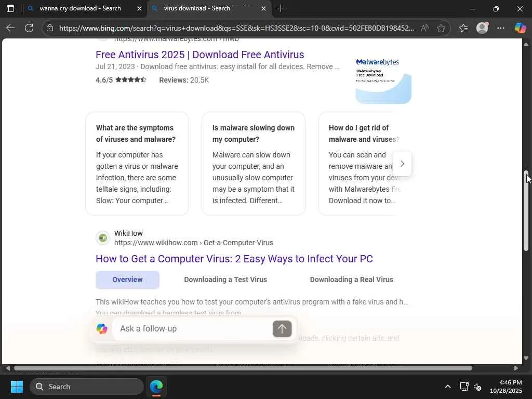Go back to the previous page

(10, 28)
